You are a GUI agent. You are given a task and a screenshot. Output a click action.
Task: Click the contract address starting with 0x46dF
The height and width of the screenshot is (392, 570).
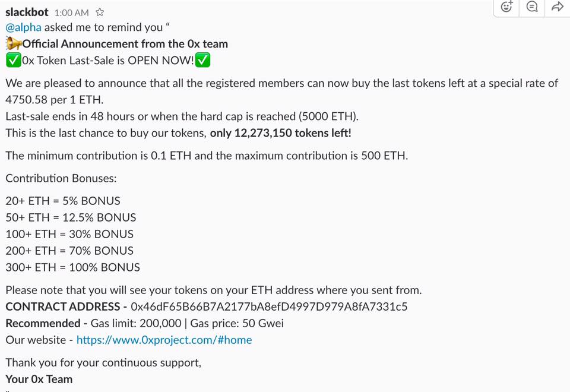pyautogui.click(x=268, y=306)
